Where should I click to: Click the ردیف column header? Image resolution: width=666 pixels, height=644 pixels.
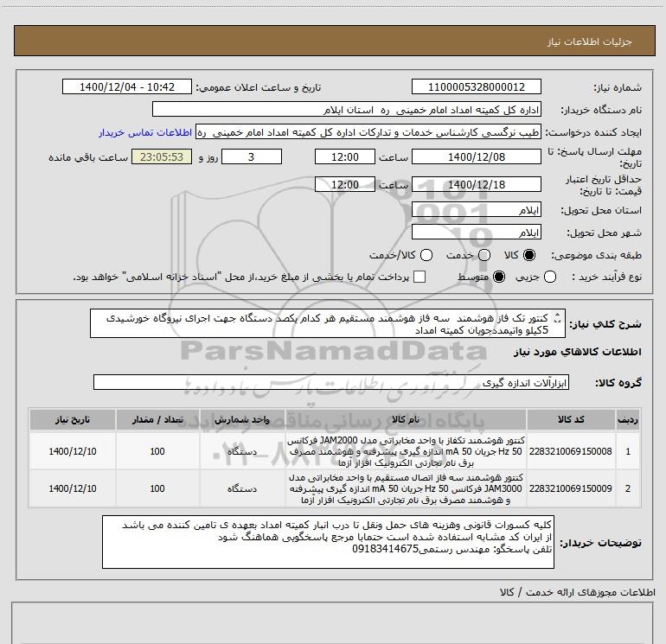628,420
